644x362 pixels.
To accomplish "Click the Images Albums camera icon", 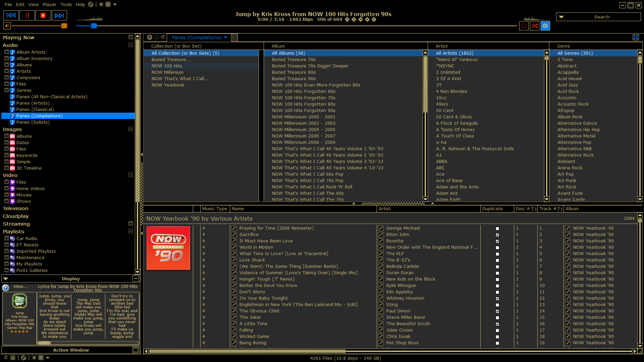I will click(12, 136).
